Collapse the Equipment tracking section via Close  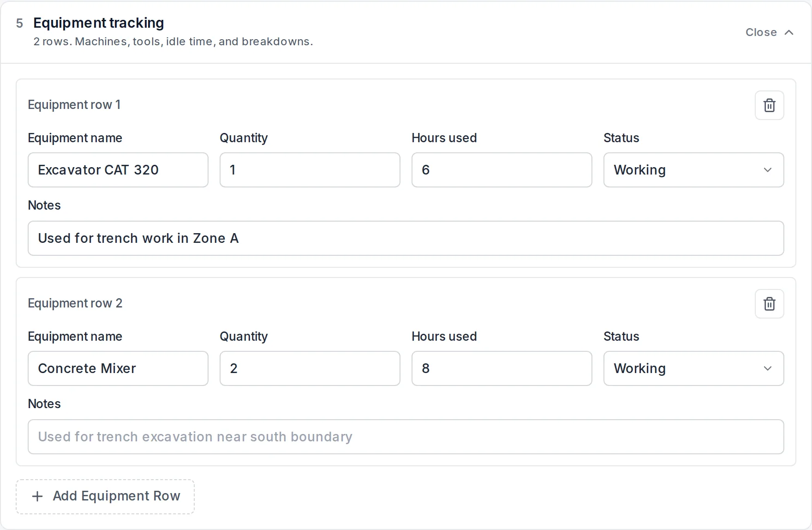[770, 32]
